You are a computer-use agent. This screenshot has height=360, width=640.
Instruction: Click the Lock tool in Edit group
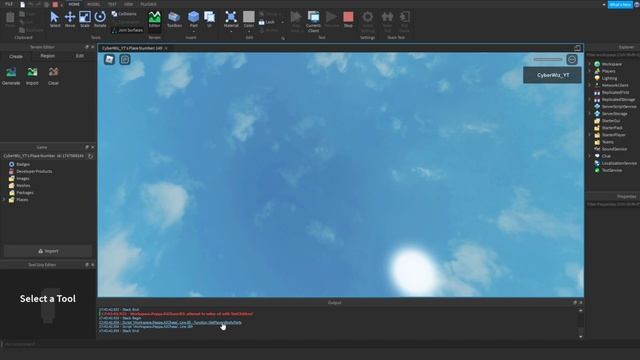pyautogui.click(x=267, y=22)
